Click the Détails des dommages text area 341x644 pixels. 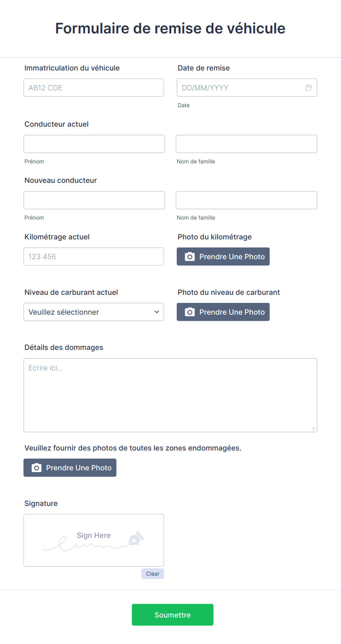[x=170, y=395]
